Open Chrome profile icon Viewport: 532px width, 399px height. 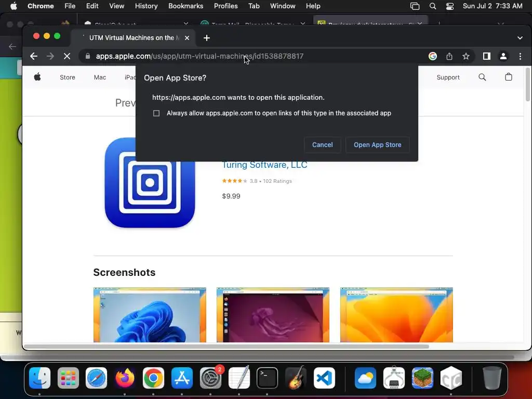(x=503, y=56)
